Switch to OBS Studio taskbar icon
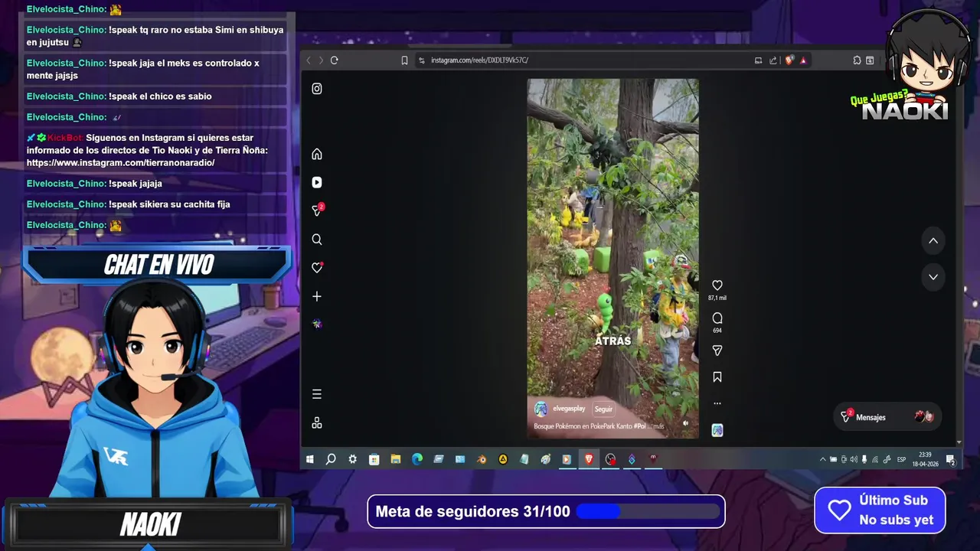The width and height of the screenshot is (980, 551). [610, 459]
